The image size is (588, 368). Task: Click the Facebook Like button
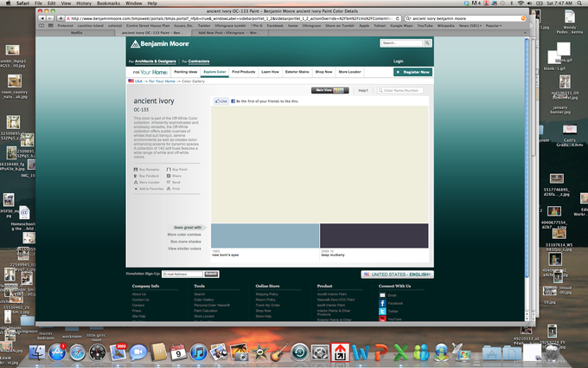220,101
